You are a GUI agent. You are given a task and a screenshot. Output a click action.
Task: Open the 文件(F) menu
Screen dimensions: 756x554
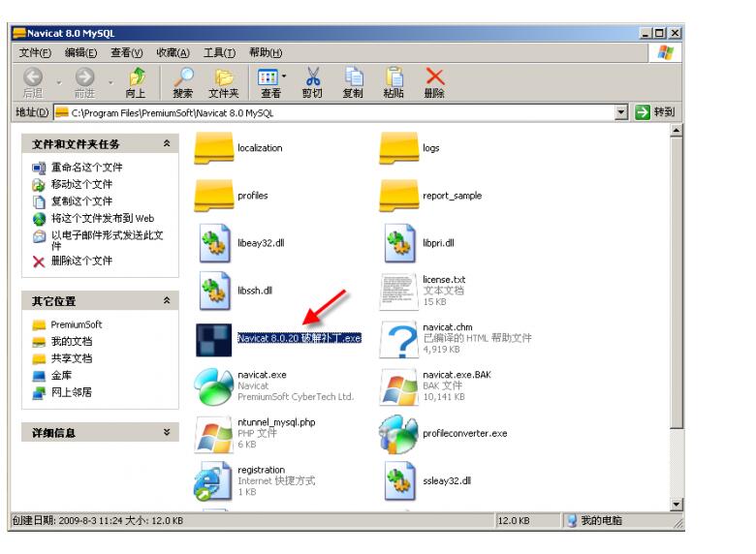pyautogui.click(x=35, y=52)
